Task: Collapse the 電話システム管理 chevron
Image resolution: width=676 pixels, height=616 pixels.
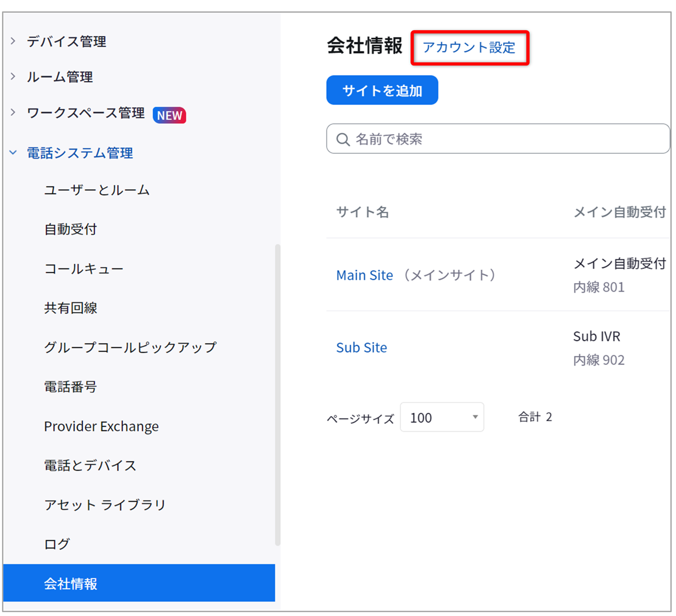Action: [x=13, y=152]
